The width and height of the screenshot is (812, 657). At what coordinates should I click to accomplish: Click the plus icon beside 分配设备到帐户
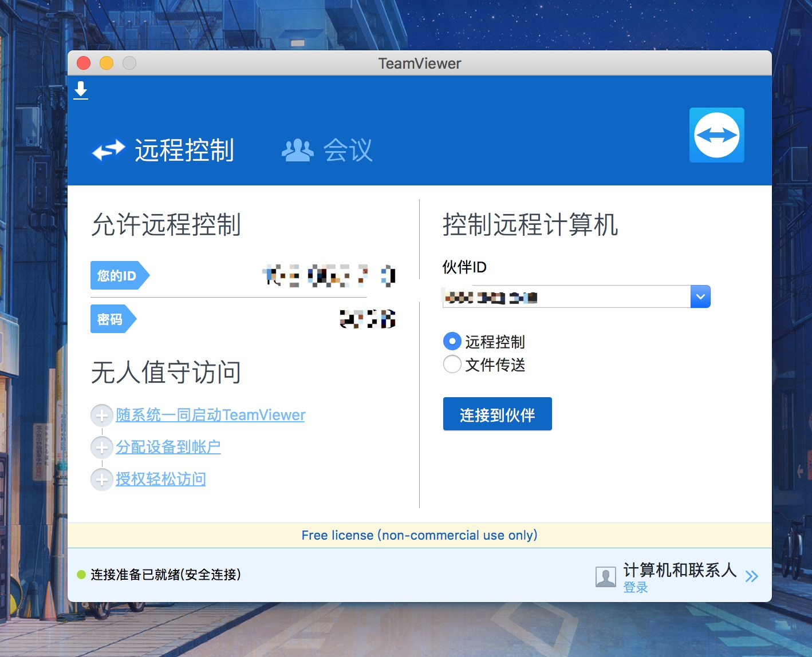(x=102, y=448)
